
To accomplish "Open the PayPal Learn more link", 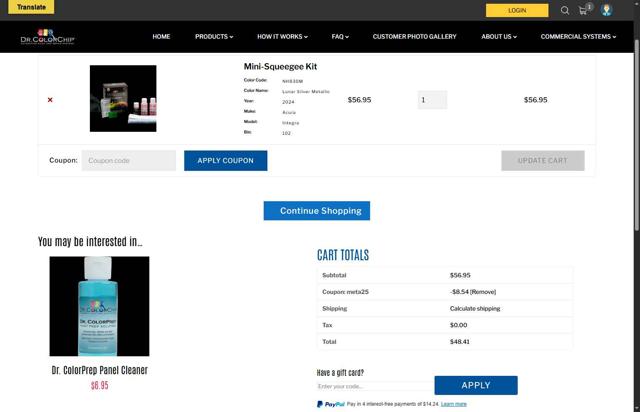I will click(453, 404).
